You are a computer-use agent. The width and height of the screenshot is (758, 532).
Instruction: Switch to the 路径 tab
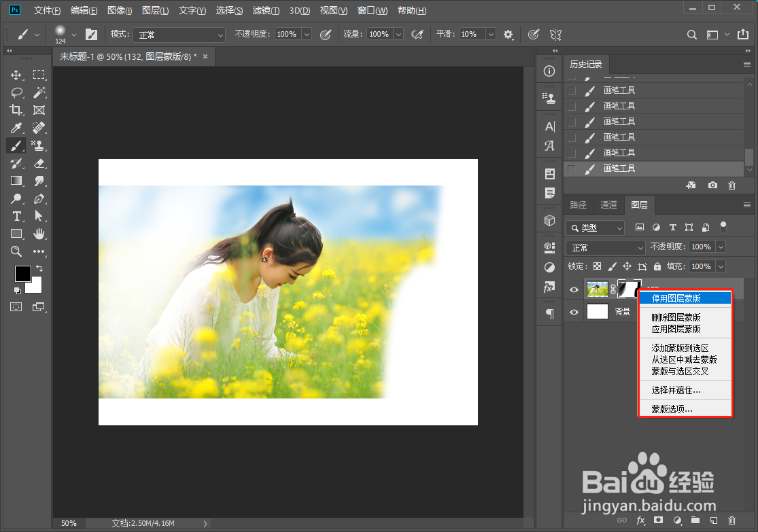tap(578, 205)
